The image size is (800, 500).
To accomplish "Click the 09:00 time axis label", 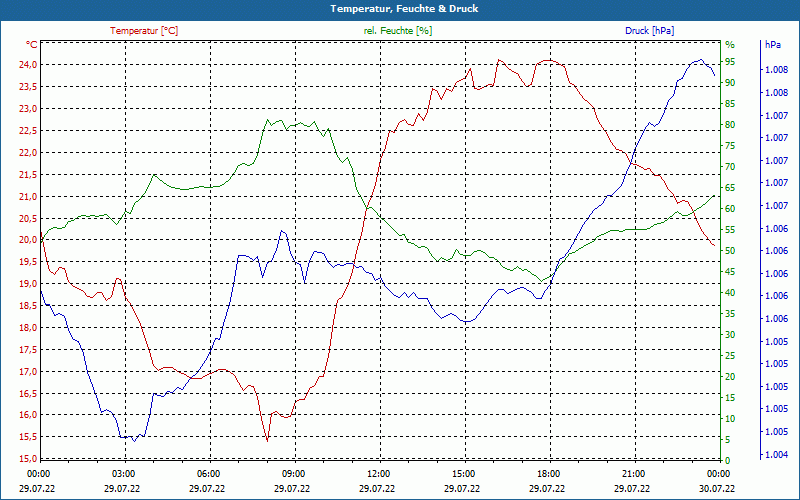I will tap(293, 474).
